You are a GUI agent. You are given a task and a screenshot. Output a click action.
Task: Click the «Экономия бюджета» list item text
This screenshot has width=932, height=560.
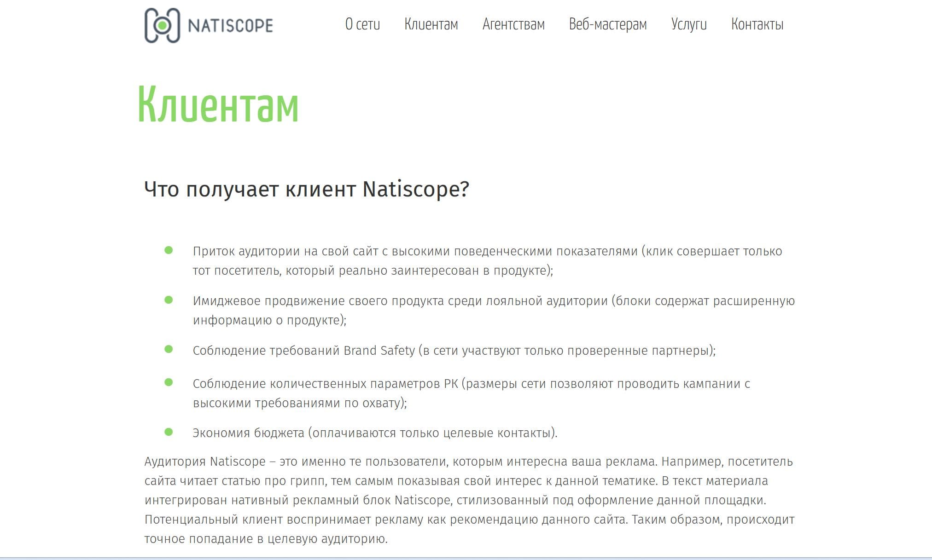(374, 433)
